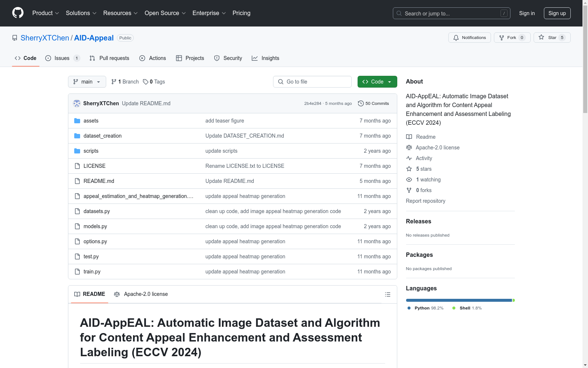Click the Notifications button
This screenshot has height=368, width=588.
[469, 38]
